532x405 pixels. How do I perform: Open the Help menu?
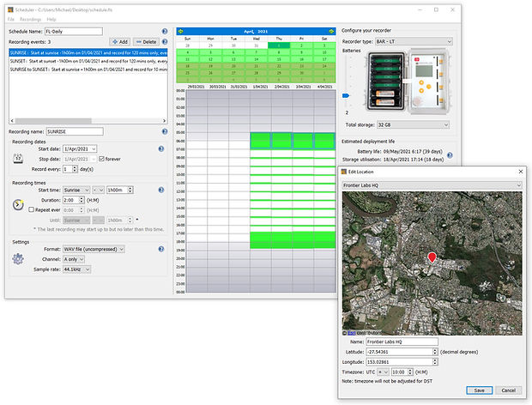coord(51,20)
